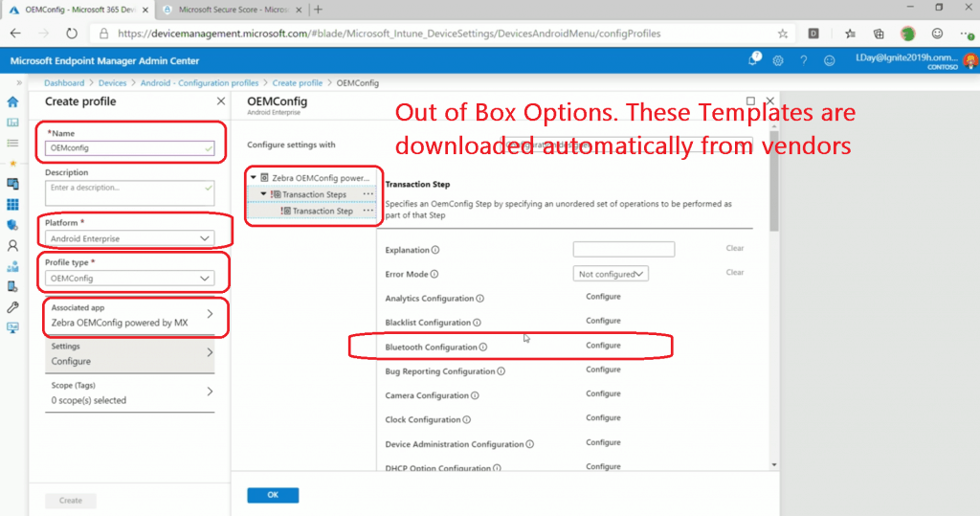Open the Groups icon in left sidebar
This screenshot has height=516, width=980.
click(x=12, y=266)
